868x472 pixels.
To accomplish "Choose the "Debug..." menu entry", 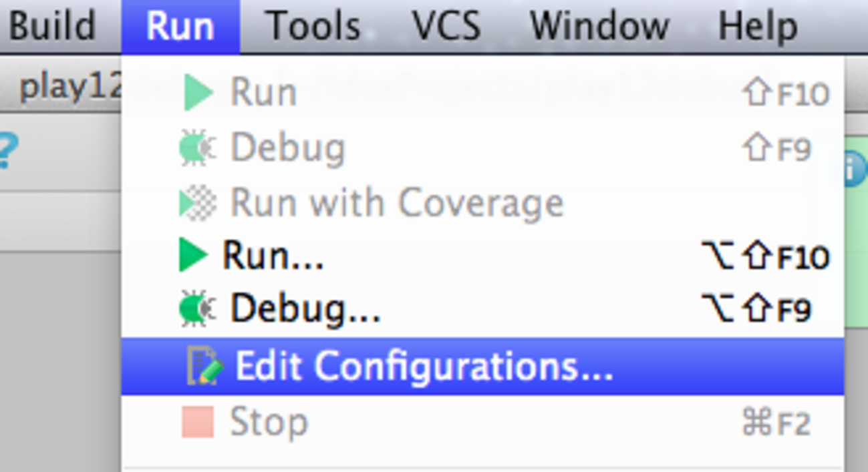I will [x=305, y=310].
